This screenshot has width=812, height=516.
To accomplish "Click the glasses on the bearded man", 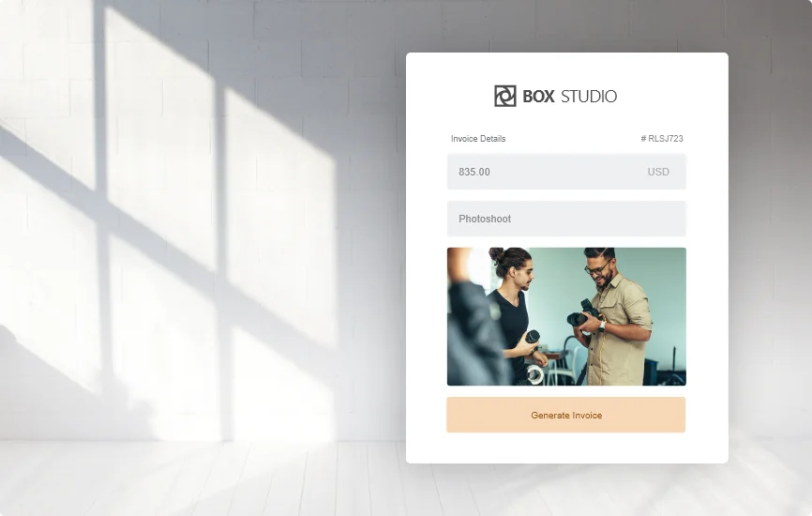I will pyautogui.click(x=598, y=269).
